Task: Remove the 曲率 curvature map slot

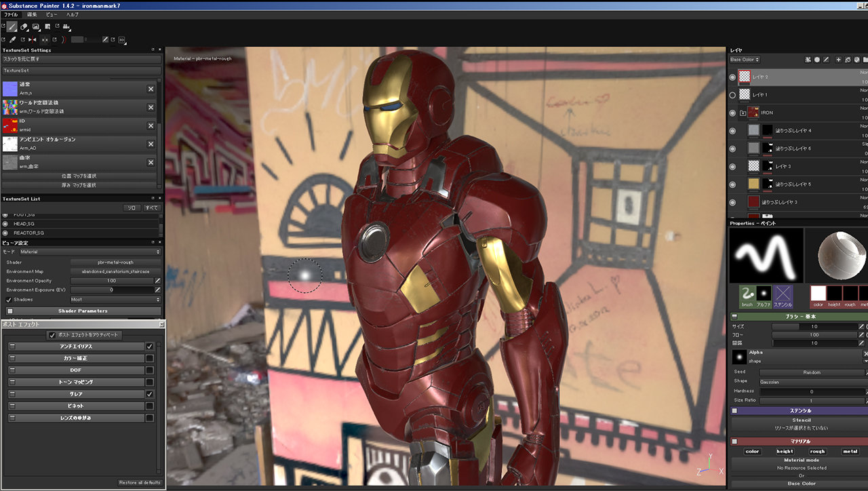Action: tap(151, 162)
